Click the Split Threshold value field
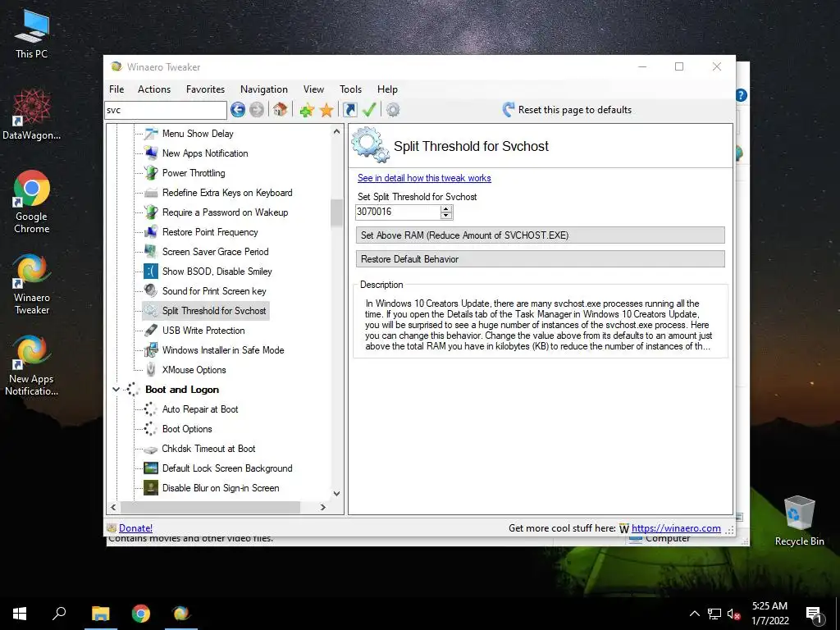 (398, 212)
